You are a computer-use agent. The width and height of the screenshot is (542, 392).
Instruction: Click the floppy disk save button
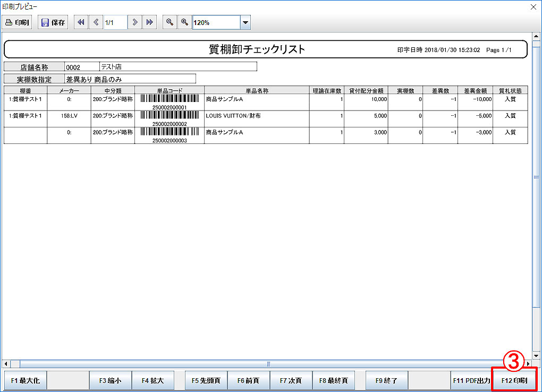coord(53,22)
